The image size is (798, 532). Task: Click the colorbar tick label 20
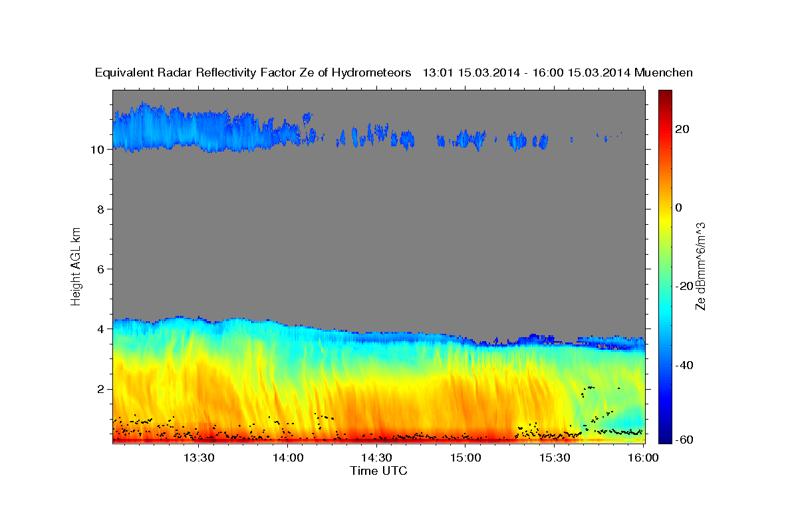tap(682, 129)
